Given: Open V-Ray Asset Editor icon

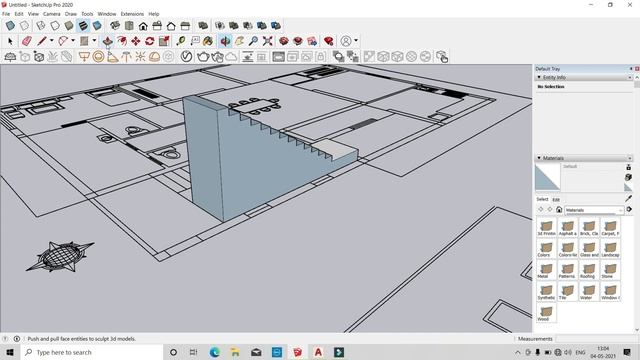Looking at the screenshot, I should (x=187, y=56).
